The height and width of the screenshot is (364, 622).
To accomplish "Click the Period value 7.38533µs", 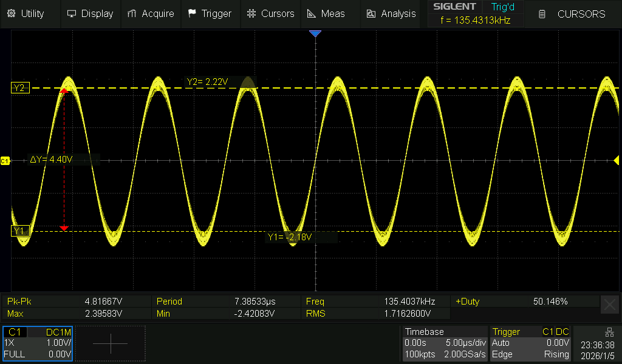I will [255, 302].
